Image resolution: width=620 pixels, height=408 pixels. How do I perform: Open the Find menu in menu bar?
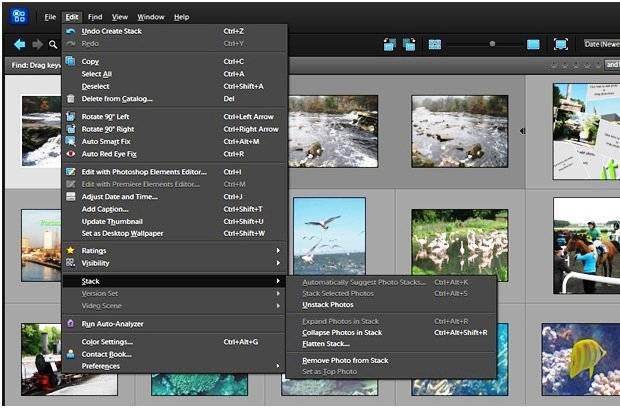[x=95, y=17]
